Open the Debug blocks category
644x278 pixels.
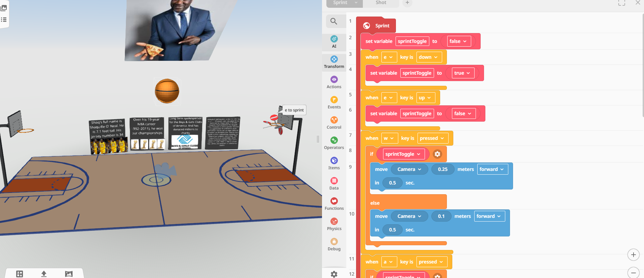(x=334, y=245)
